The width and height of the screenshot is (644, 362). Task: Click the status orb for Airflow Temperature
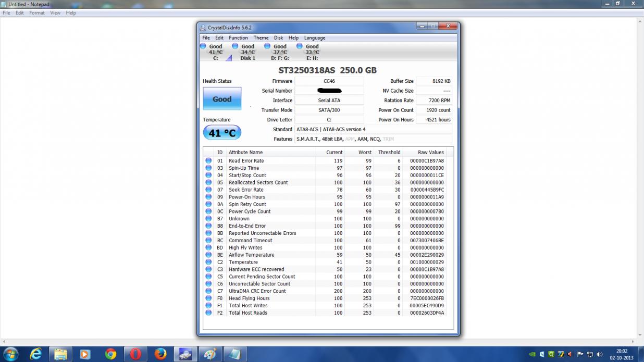point(208,255)
